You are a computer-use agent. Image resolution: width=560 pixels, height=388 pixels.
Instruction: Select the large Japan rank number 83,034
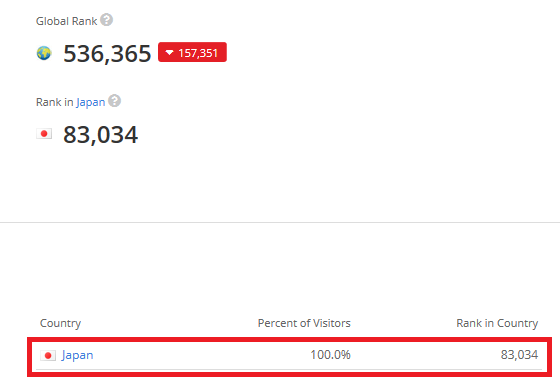tap(100, 135)
